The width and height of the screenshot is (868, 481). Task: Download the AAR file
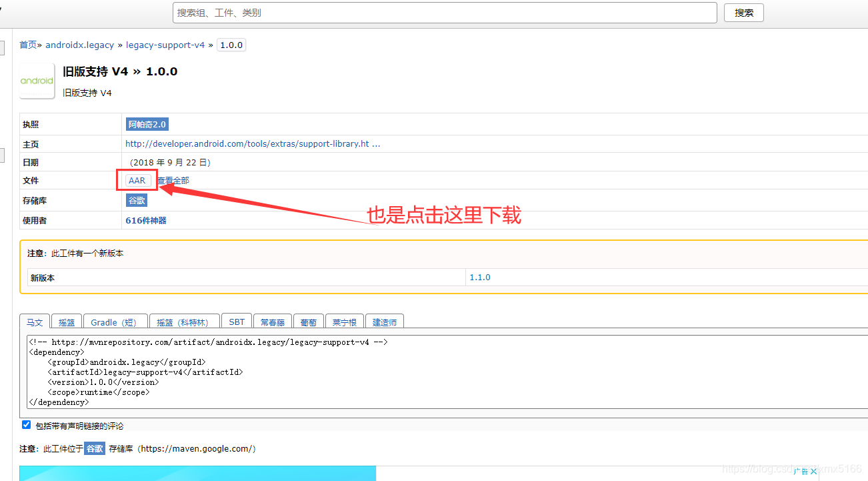point(137,180)
